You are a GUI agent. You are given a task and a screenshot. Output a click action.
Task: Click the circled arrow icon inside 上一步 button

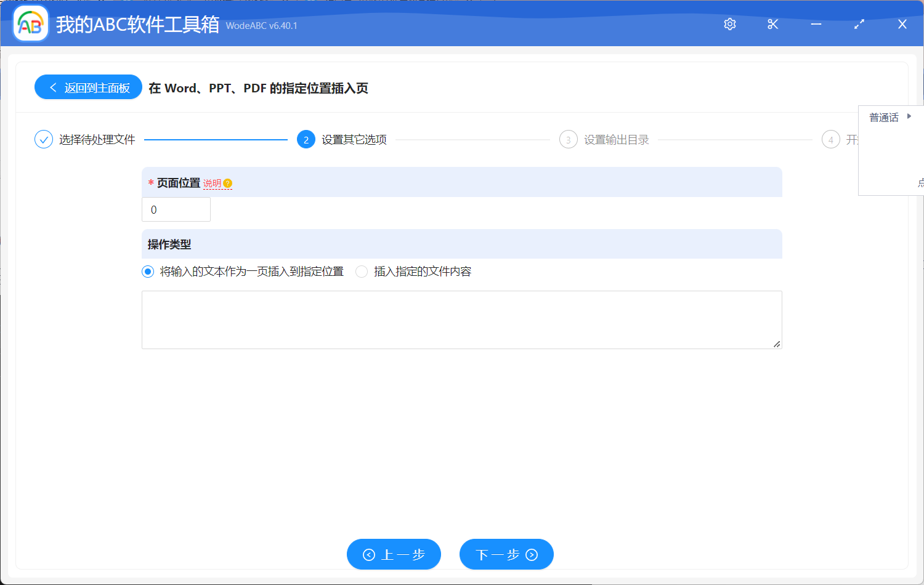pos(369,554)
